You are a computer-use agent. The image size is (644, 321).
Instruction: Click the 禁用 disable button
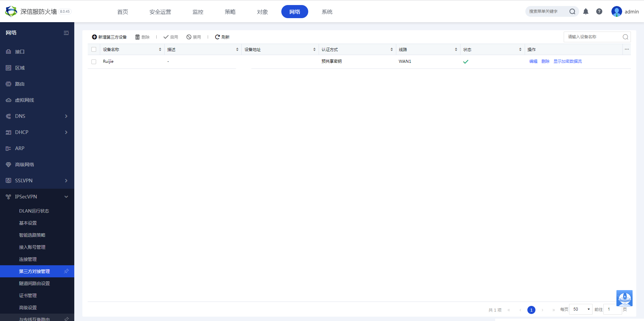click(194, 37)
